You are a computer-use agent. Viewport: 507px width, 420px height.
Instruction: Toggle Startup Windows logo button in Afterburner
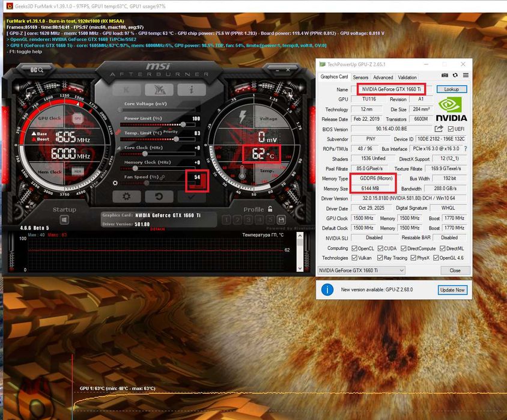coord(64,220)
